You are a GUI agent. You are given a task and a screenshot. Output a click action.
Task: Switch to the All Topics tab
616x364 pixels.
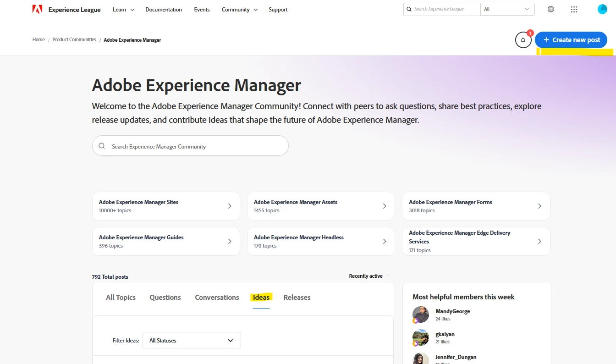121,297
